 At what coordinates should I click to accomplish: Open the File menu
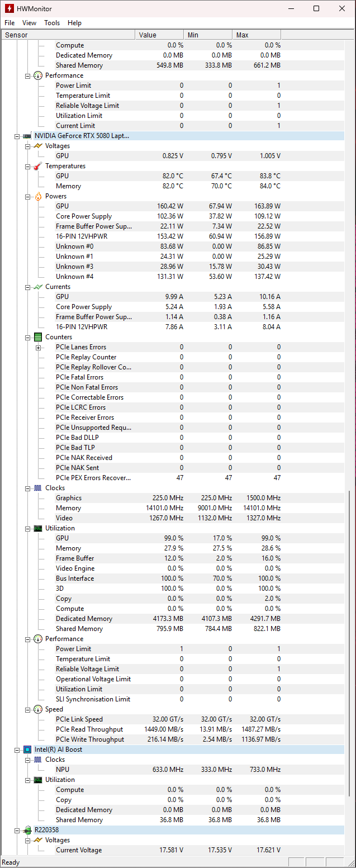point(10,23)
